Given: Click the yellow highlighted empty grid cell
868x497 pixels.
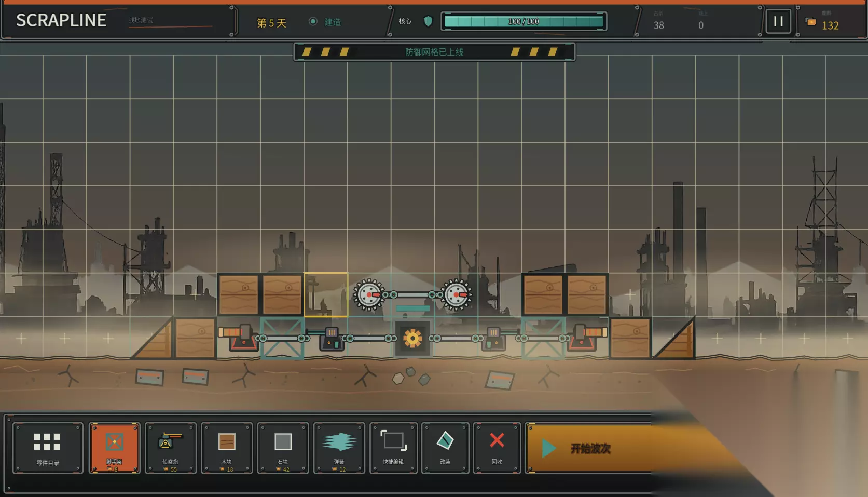Looking at the screenshot, I should tap(326, 294).
